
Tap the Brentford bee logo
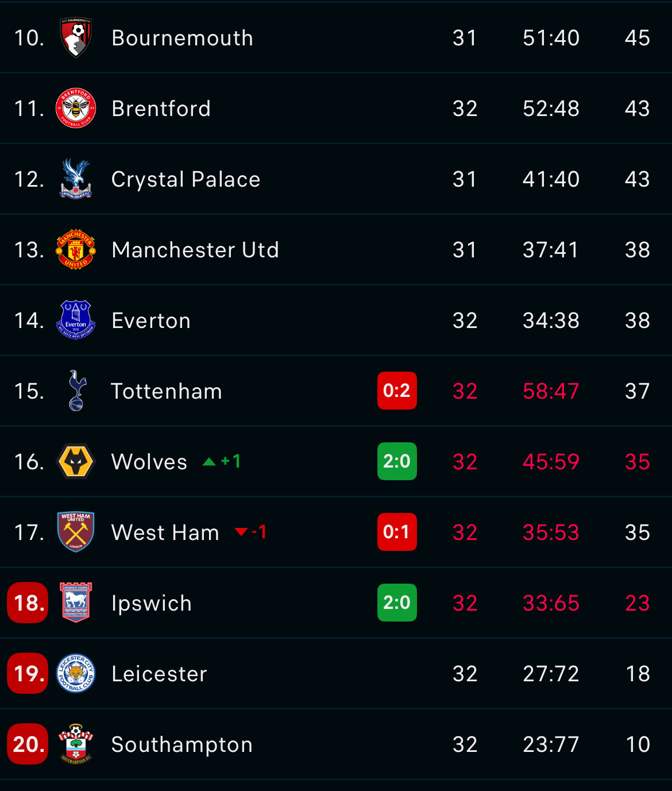pyautogui.click(x=76, y=108)
